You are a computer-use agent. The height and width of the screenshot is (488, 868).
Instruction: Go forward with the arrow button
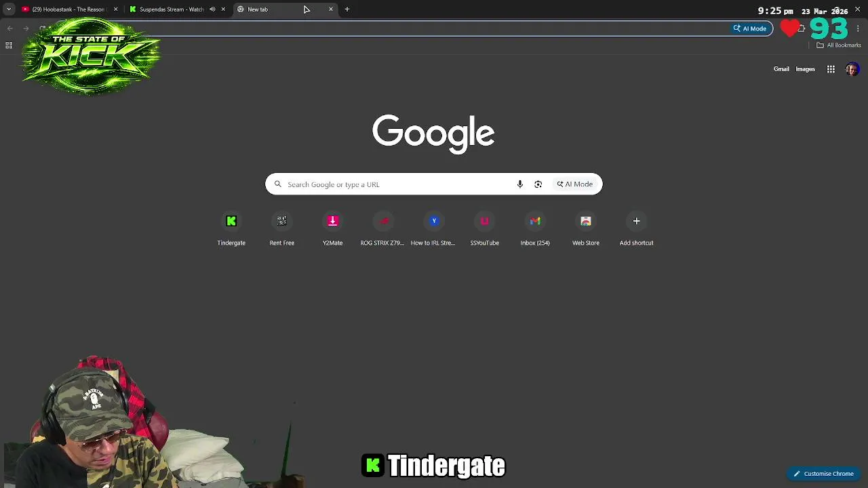tap(26, 28)
